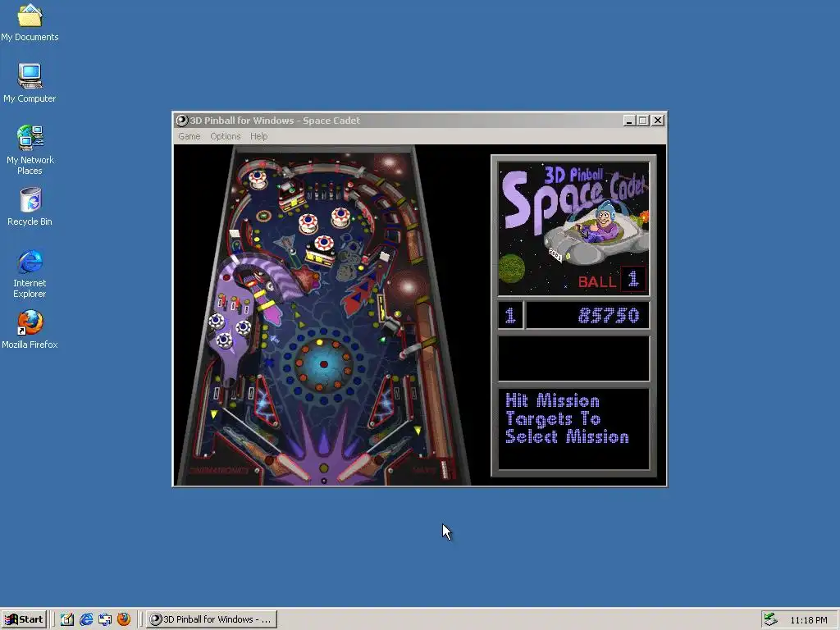Click the first Quick Launch notepad icon
The image size is (840, 630).
click(67, 619)
